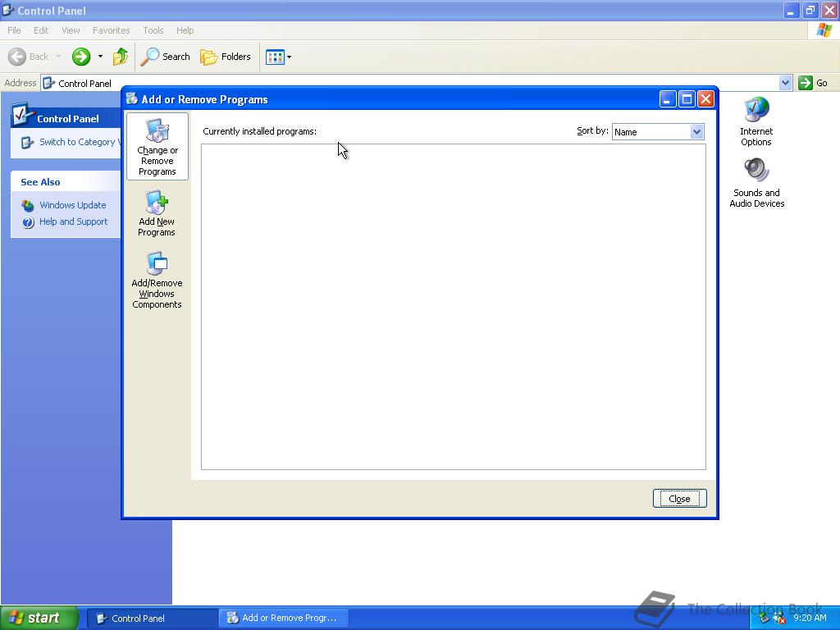Expand the Forward history dropdown arrow
840x630 pixels.
click(100, 57)
